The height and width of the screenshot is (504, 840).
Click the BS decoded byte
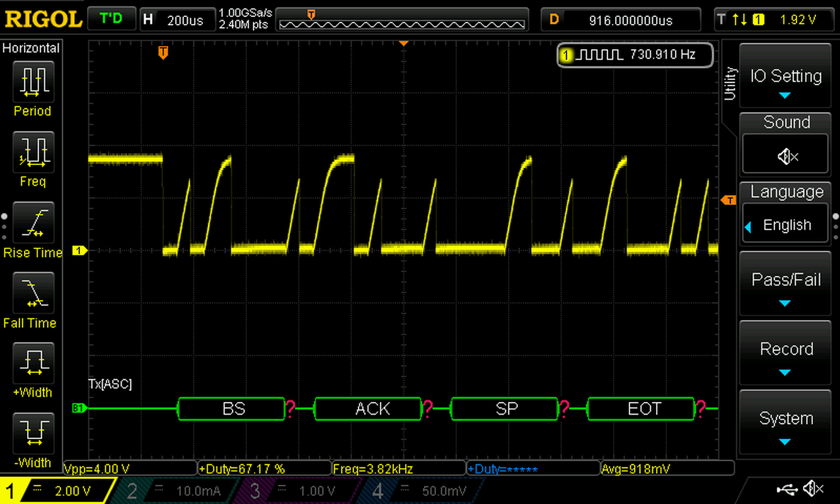[233, 409]
